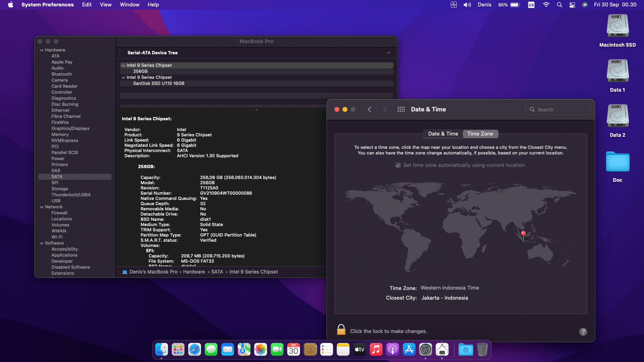The image size is (644, 362).
Task: Open the US input source menu
Action: pyautogui.click(x=531, y=5)
